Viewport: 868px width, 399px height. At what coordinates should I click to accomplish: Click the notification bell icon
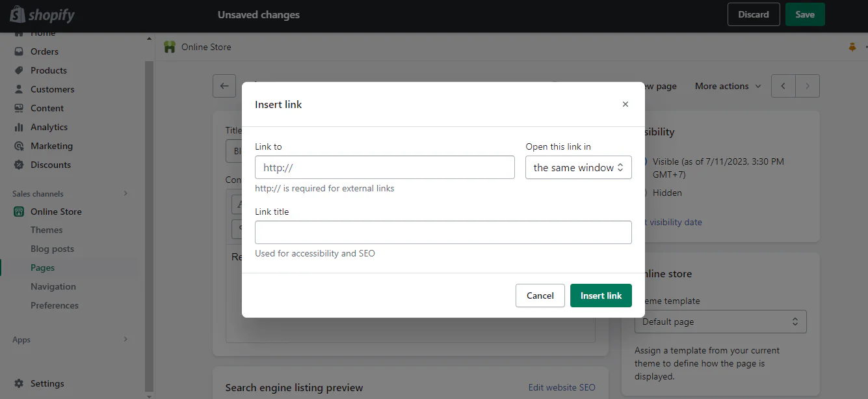(x=852, y=46)
